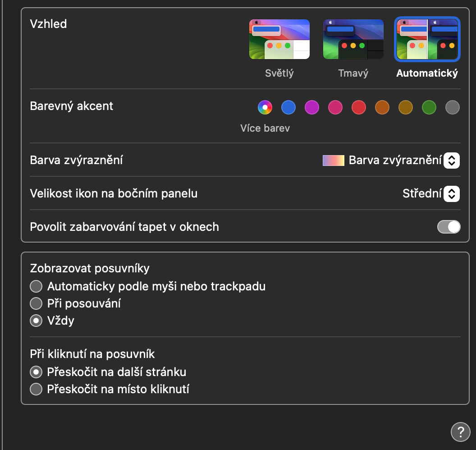Open help with the question mark button

[x=460, y=432]
